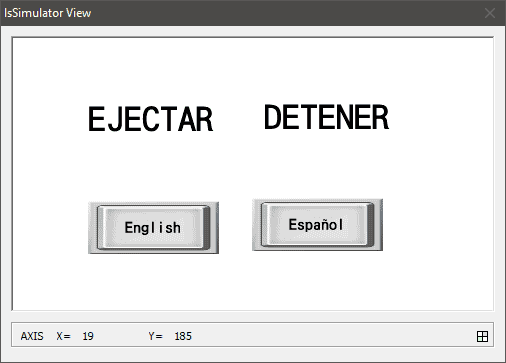Click blank space between the two language buttons
Image resolution: width=506 pixels, height=363 pixels.
coord(235,227)
